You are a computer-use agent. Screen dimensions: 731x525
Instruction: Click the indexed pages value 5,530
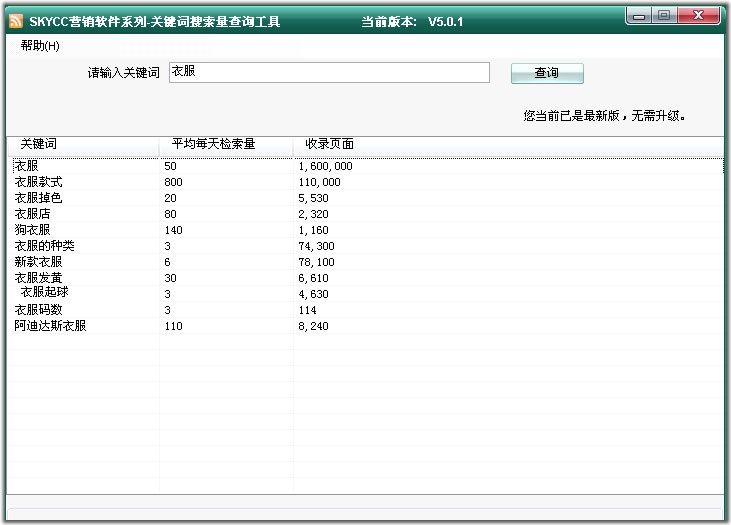[x=313, y=198]
